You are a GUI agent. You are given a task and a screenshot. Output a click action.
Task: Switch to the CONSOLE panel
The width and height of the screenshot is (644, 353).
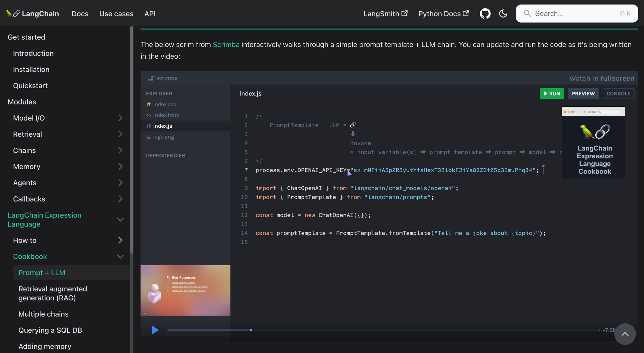(618, 93)
